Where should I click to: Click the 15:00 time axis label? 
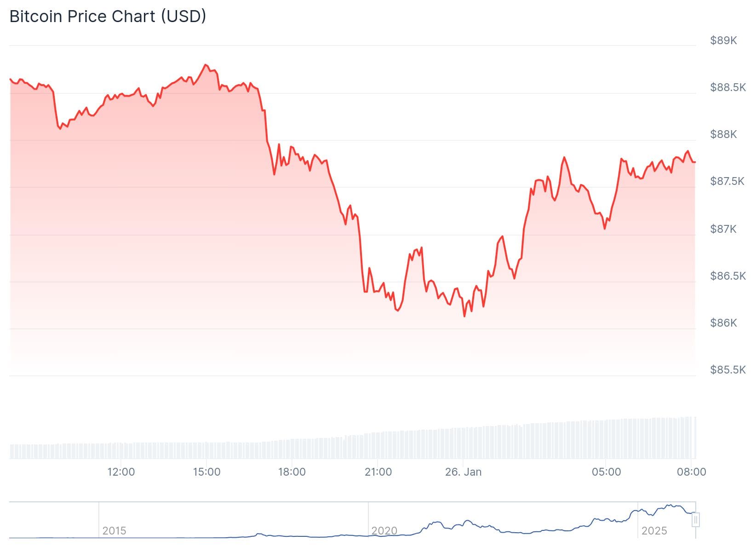tap(206, 472)
